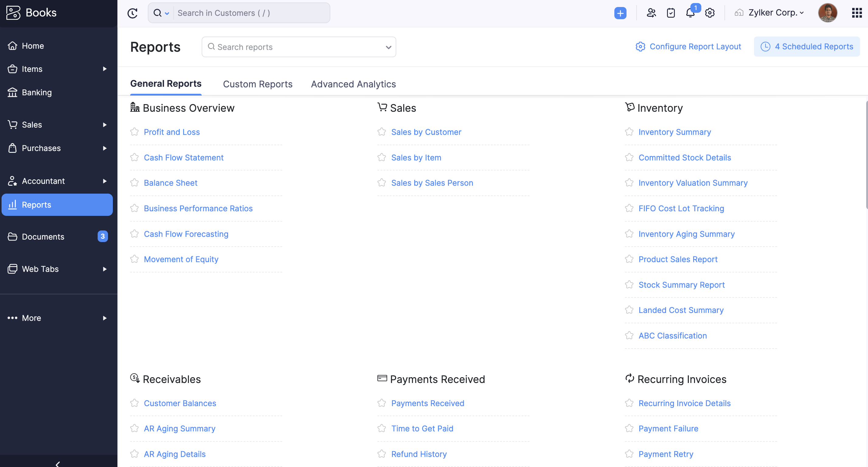868x467 pixels.
Task: Favorite Inventory Summary star
Action: tap(629, 132)
